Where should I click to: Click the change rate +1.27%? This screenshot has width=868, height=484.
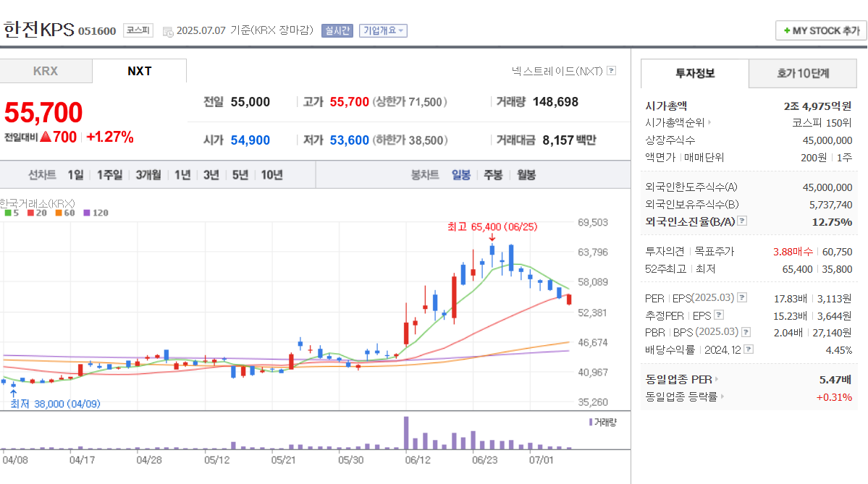pos(109,137)
